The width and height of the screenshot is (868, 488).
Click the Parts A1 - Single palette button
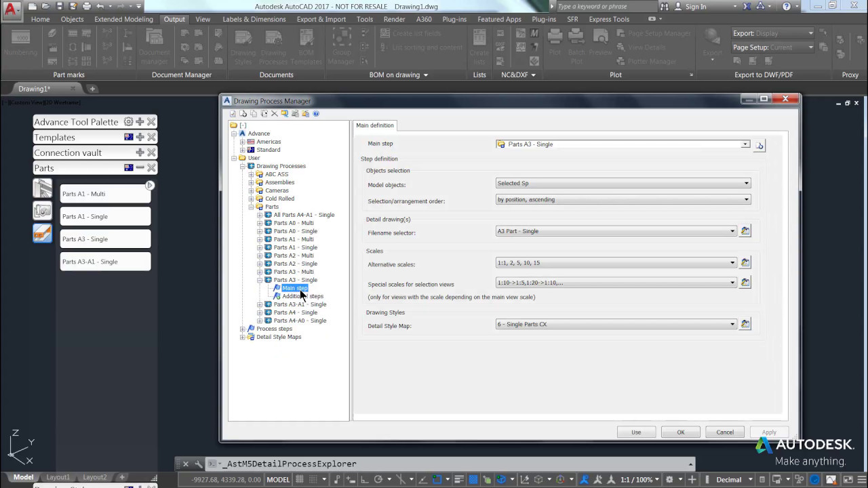point(105,216)
